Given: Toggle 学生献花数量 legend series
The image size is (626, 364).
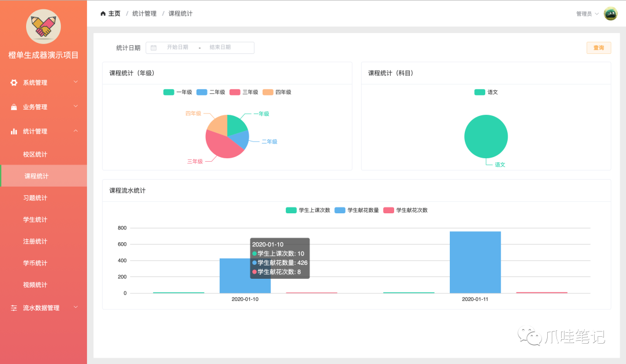Looking at the screenshot, I should 356,210.
